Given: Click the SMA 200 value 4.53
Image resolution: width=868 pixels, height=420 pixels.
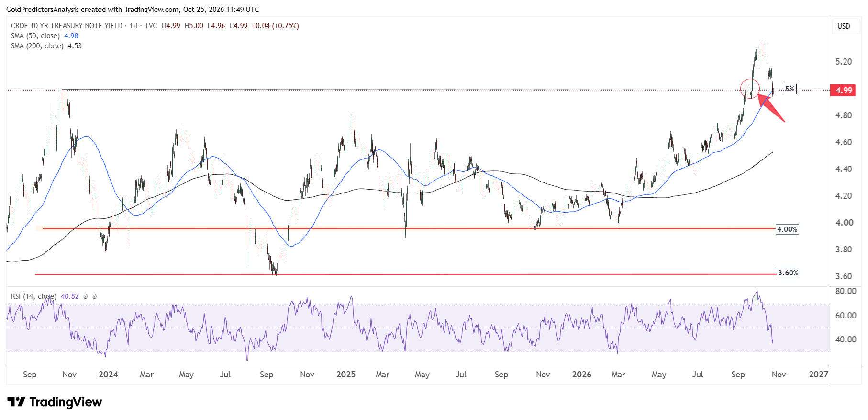Looking at the screenshot, I should click(75, 46).
